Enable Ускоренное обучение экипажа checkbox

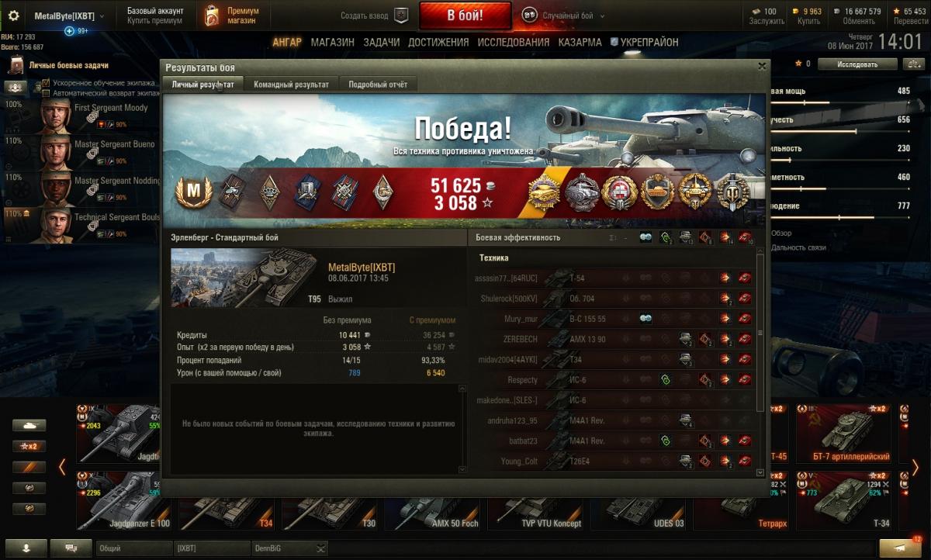(x=46, y=82)
